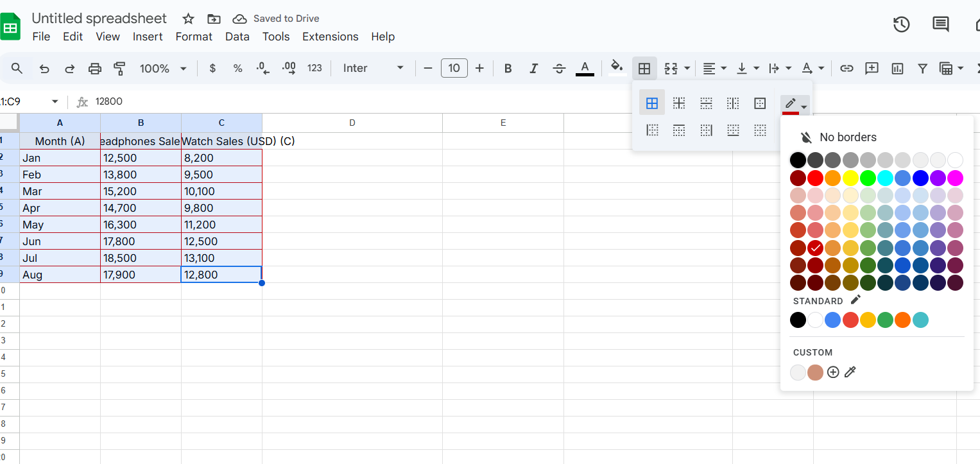Pick the black swatch in Standard colors
Screen dimensions: 980x464
tap(798, 320)
